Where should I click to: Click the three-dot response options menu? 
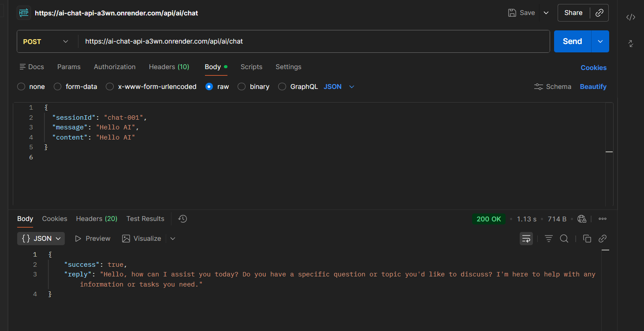tap(602, 219)
